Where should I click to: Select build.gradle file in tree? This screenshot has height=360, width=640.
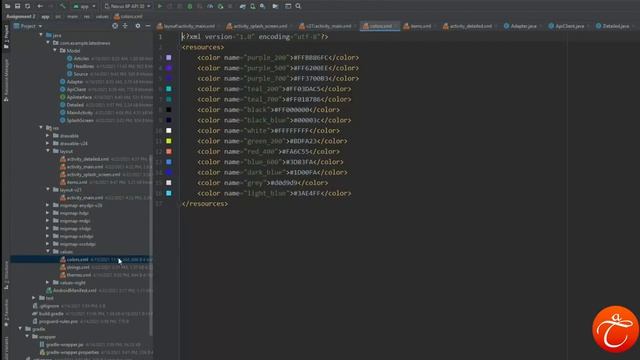pos(51,314)
